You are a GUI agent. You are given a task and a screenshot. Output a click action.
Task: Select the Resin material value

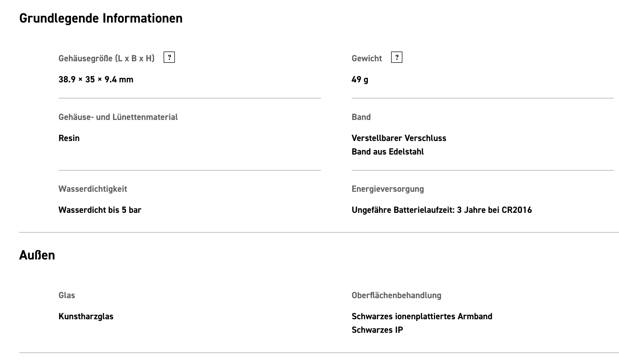pyautogui.click(x=69, y=138)
